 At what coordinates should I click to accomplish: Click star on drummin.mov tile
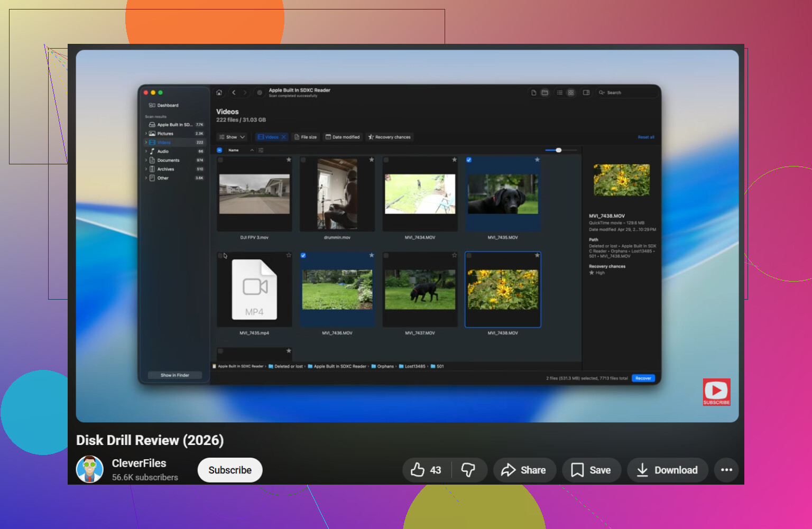372,160
